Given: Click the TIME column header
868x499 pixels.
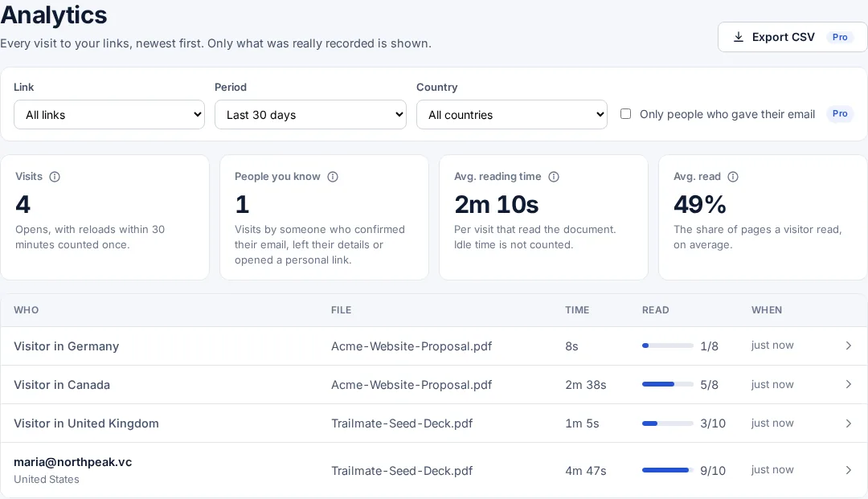Looking at the screenshot, I should coord(577,310).
